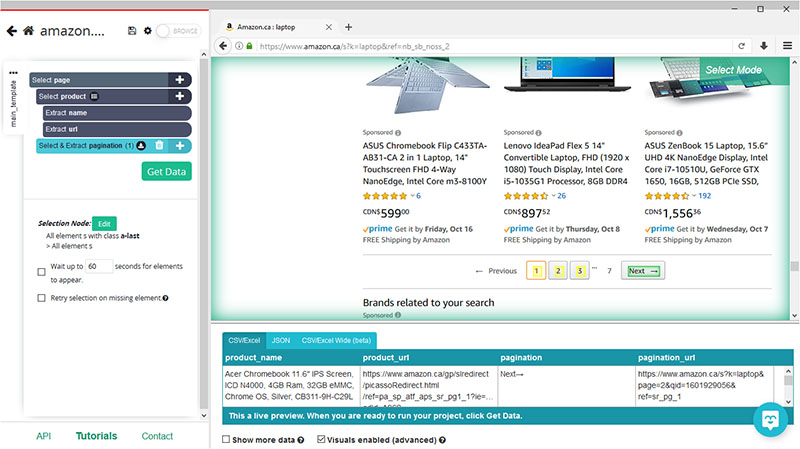This screenshot has height=449, width=800.
Task: Open the three-dot menu above main_template
Action: coord(13,72)
